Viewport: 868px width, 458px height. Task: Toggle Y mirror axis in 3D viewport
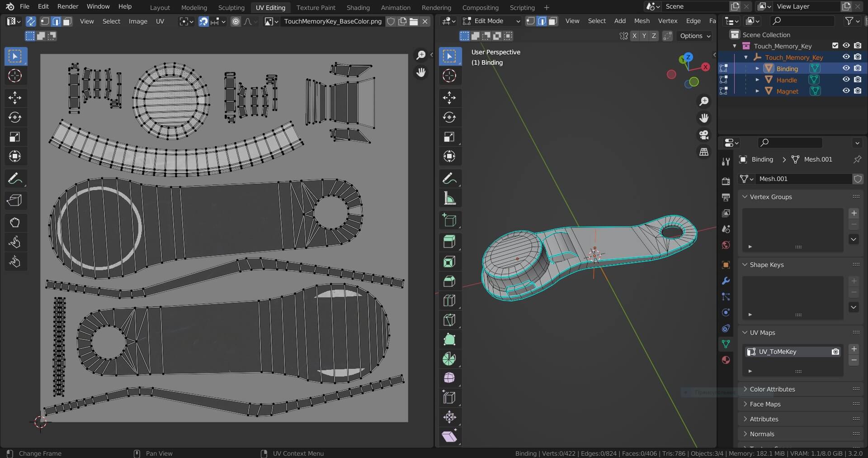(x=644, y=36)
